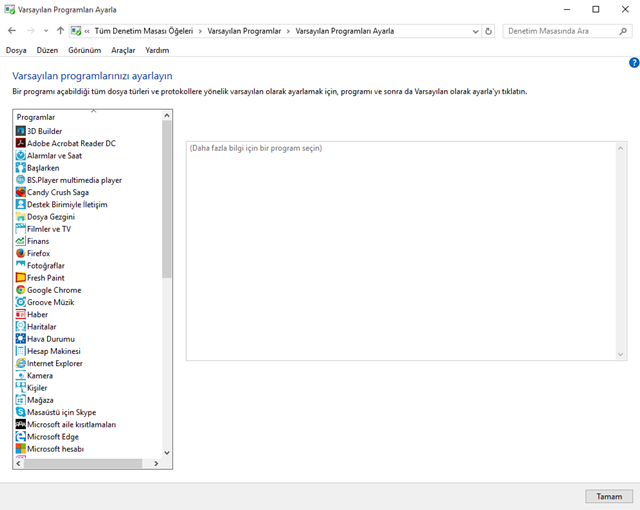Click the Dosya Gezgini folder icon
Screen dimensions: 640x510
tap(20, 217)
